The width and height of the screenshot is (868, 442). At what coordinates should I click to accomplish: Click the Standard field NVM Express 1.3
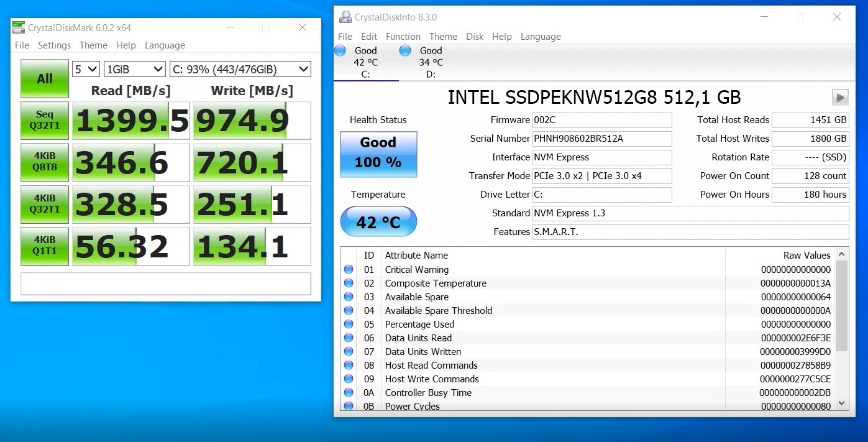point(691,213)
